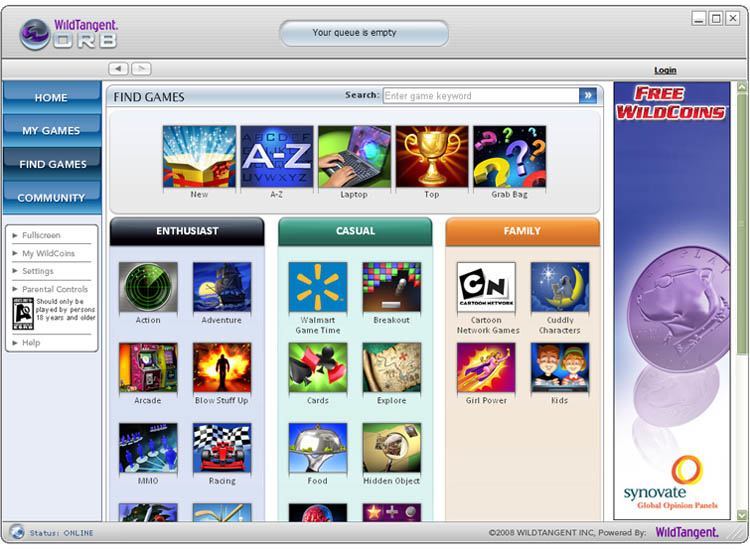Expand Parental Controls in sidebar

[x=55, y=289]
